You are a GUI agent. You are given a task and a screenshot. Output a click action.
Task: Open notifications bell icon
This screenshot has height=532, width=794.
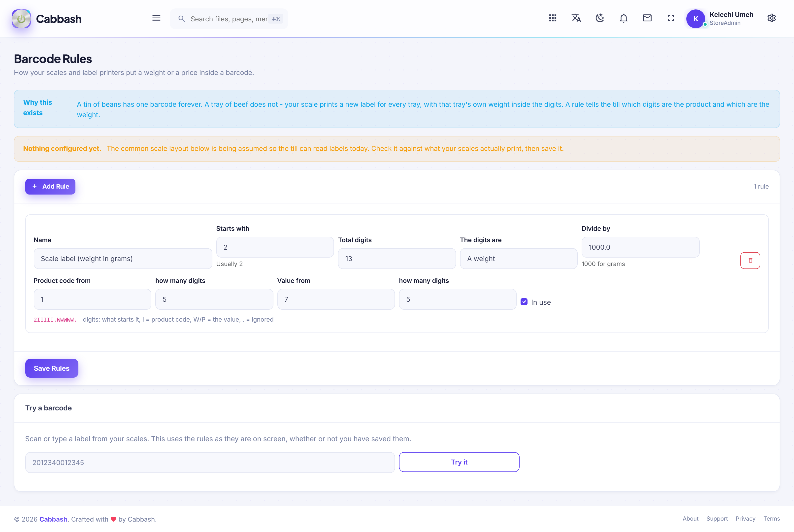[623, 18]
